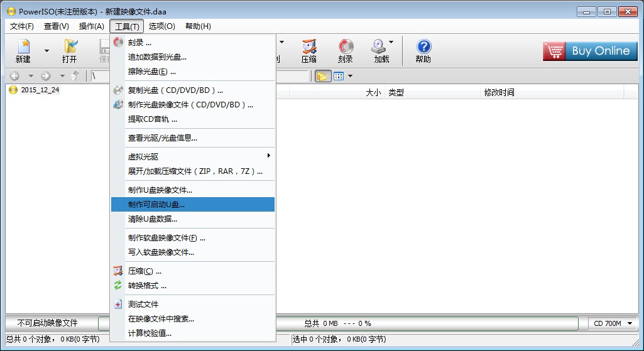This screenshot has height=351, width=644.
Task: Choose 提取CD音轨 ... menu entry
Action: point(193,119)
